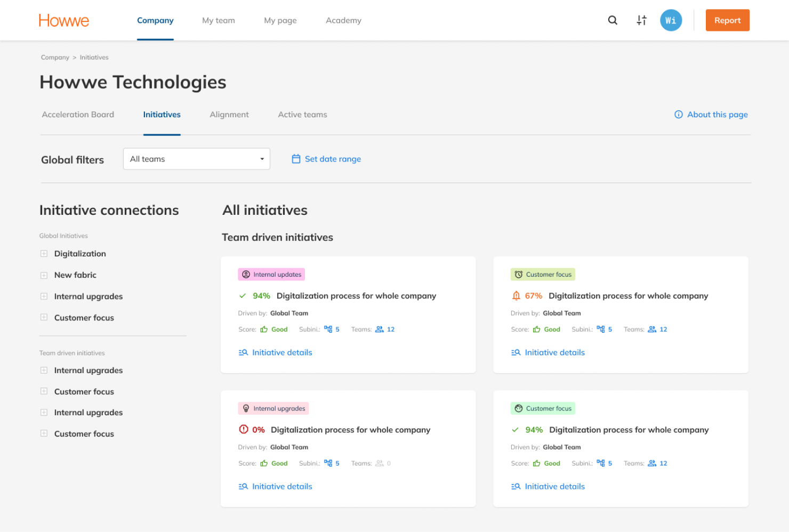This screenshot has width=789, height=532.
Task: Click 0% Digitalization process title
Action: 350,430
